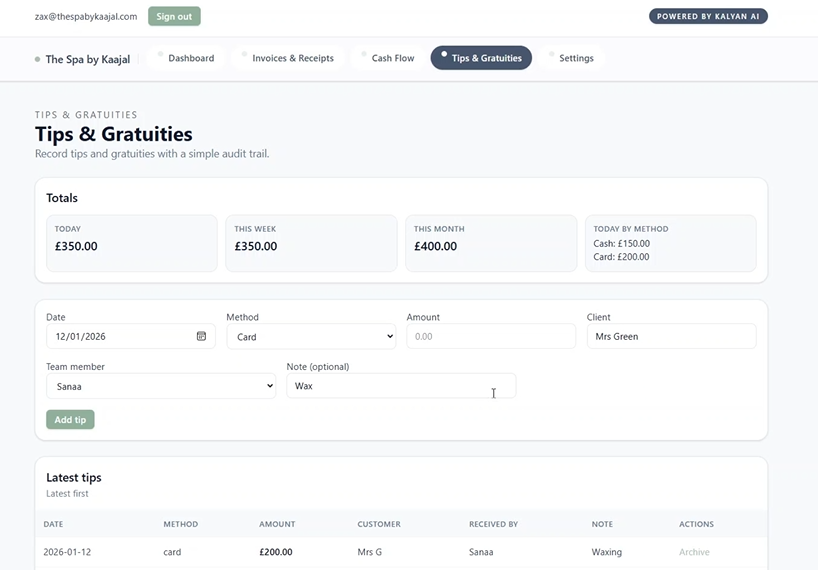Click the Amount input field

click(490, 337)
